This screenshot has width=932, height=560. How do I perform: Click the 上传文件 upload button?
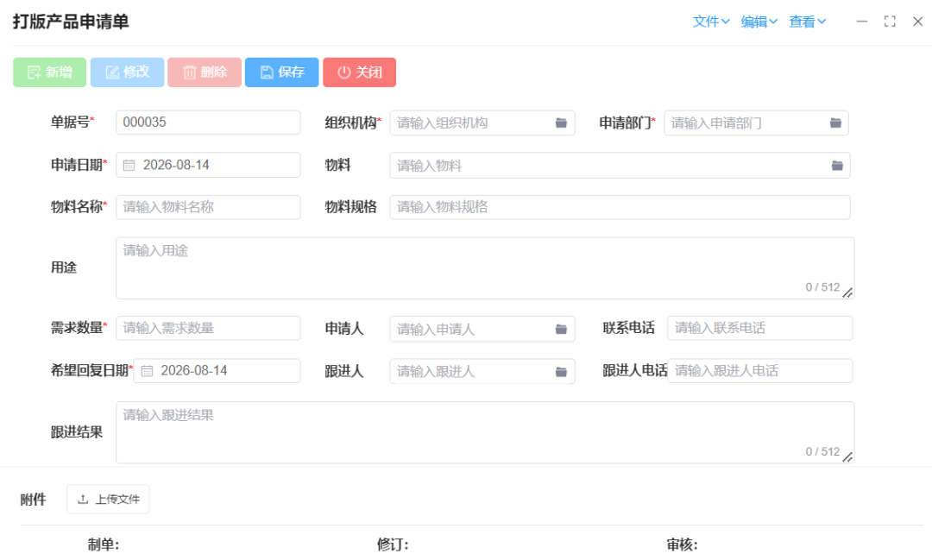click(x=108, y=500)
